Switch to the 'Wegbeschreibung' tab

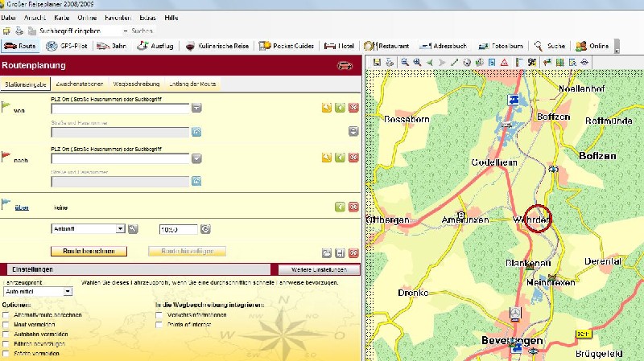(x=135, y=84)
